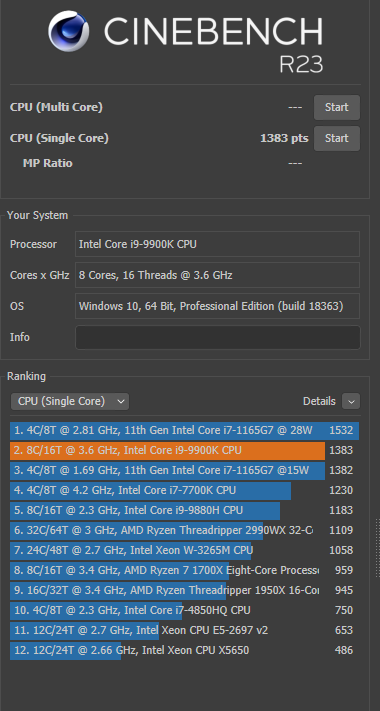Select the Xeon W-3265M ranking row
This screenshot has height=711, width=380.
coord(185,550)
